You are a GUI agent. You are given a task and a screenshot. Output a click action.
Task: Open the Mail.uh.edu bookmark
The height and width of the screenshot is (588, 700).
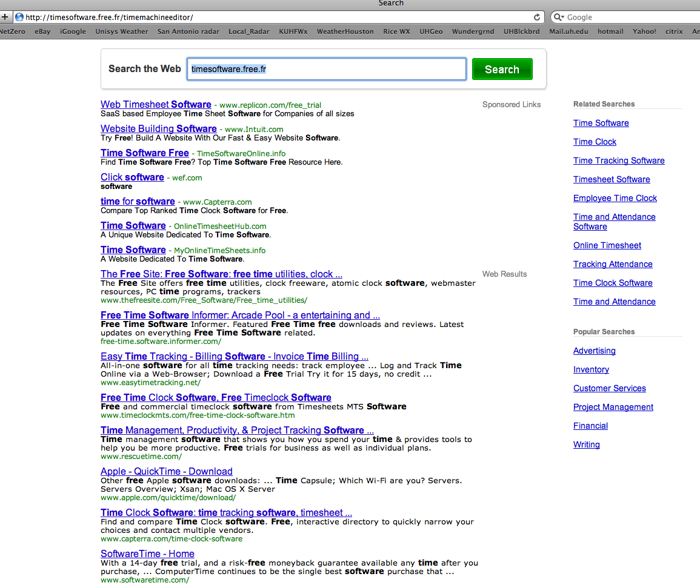(x=568, y=31)
